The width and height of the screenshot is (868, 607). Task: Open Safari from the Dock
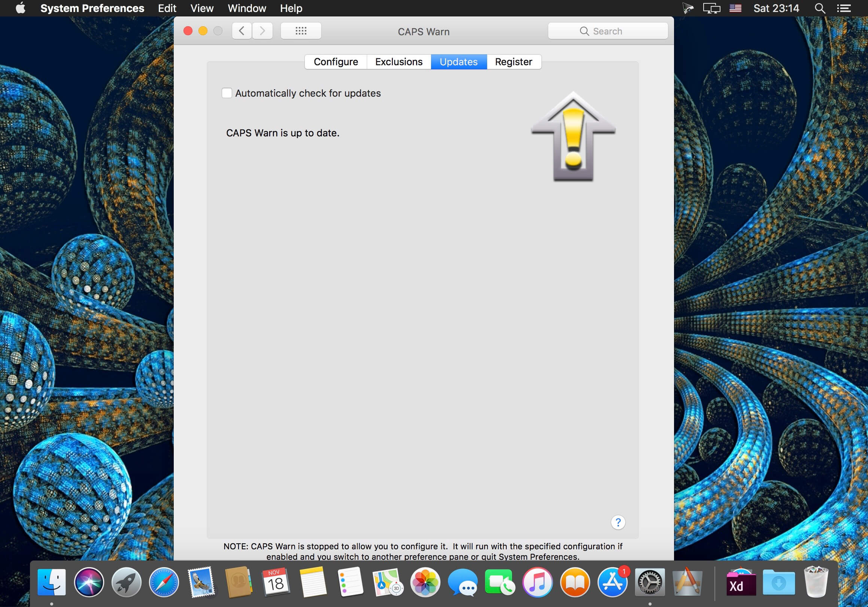(x=164, y=582)
